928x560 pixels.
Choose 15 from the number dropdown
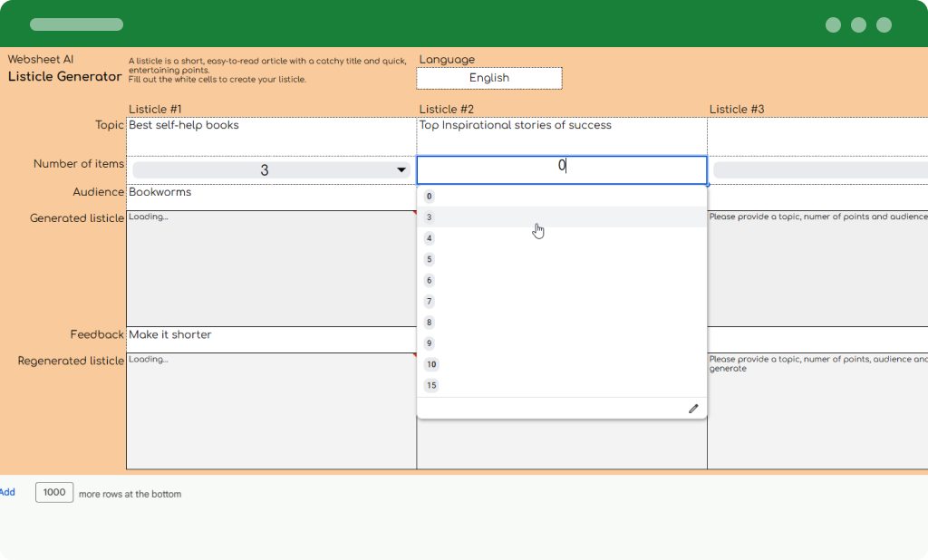coord(431,385)
